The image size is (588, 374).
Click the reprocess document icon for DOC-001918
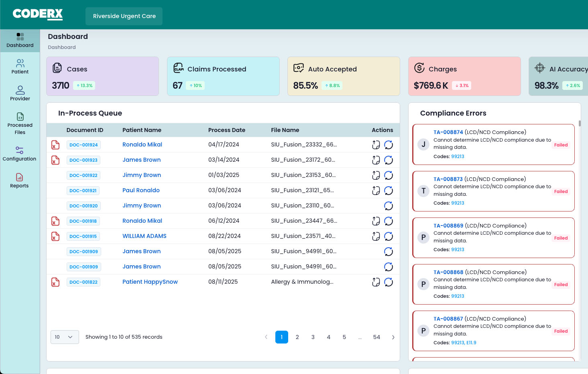(376, 221)
